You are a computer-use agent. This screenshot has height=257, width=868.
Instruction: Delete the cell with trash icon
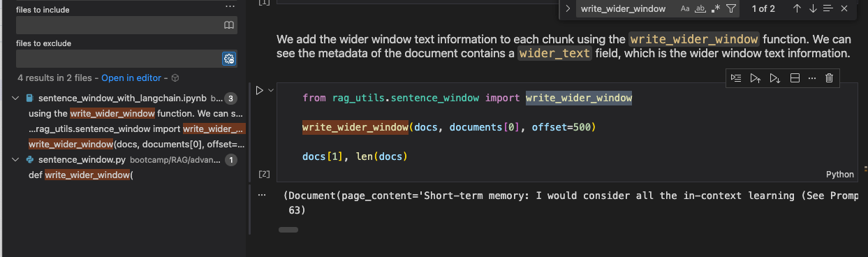[x=829, y=78]
